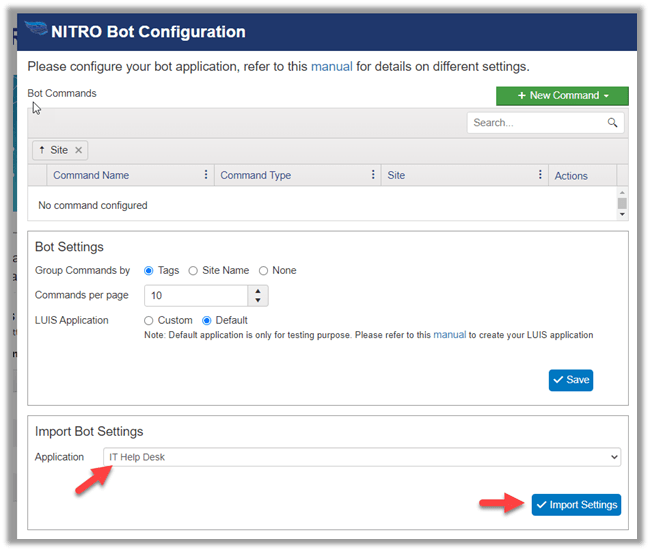Click the search magnifier icon

pyautogui.click(x=612, y=123)
